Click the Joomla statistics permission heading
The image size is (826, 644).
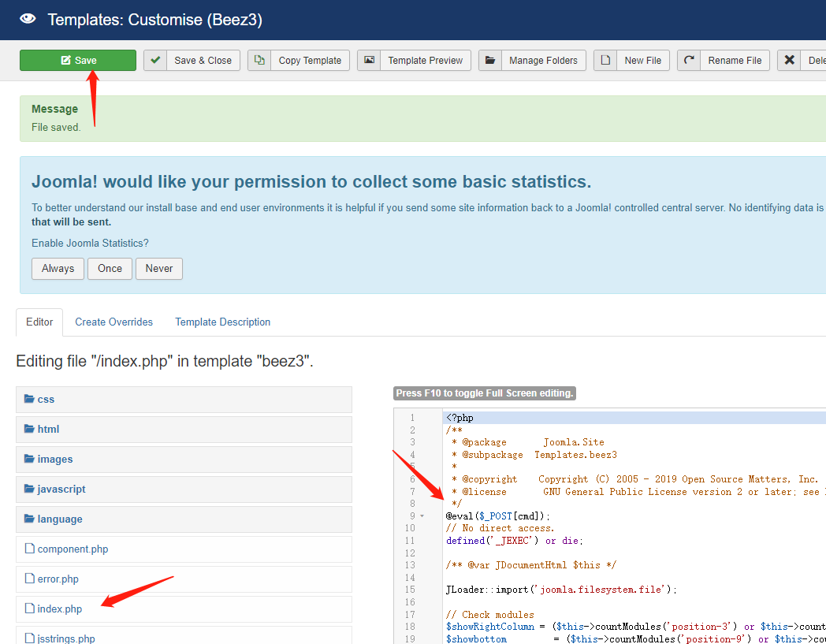[x=311, y=181]
